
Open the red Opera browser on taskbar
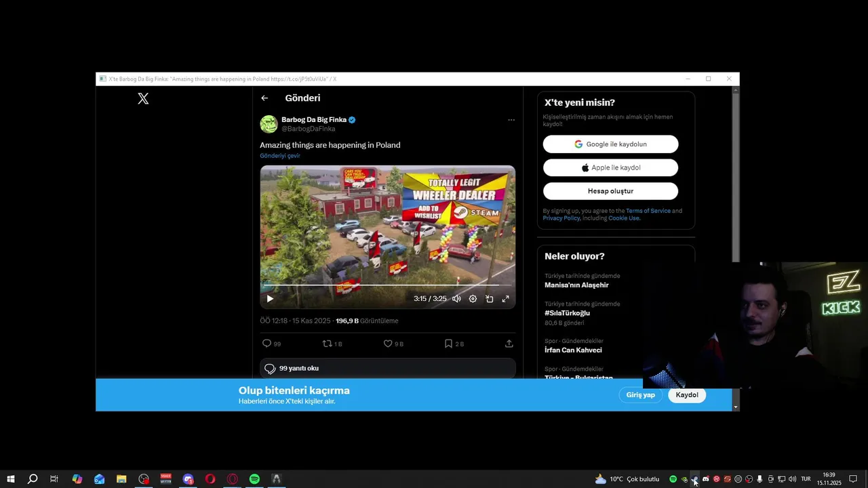click(210, 479)
